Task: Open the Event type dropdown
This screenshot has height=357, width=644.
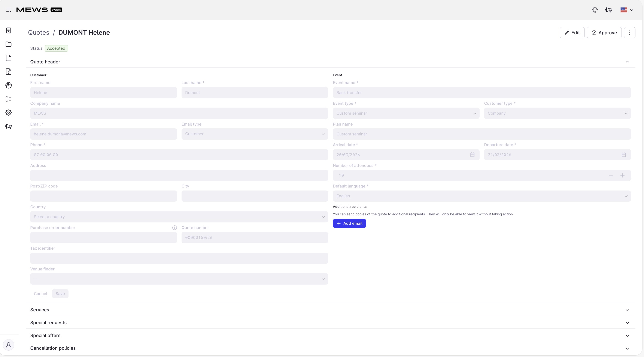Action: click(406, 113)
